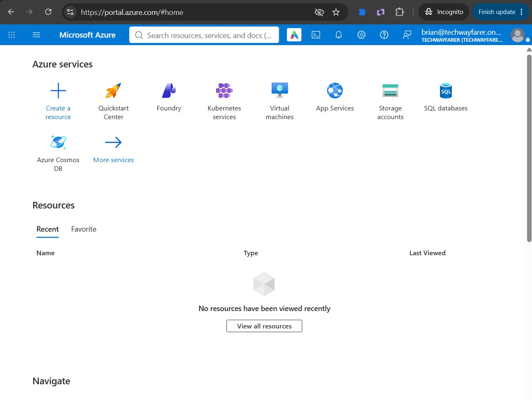
Task: Click the Feedback icon in the header
Action: pyautogui.click(x=407, y=35)
